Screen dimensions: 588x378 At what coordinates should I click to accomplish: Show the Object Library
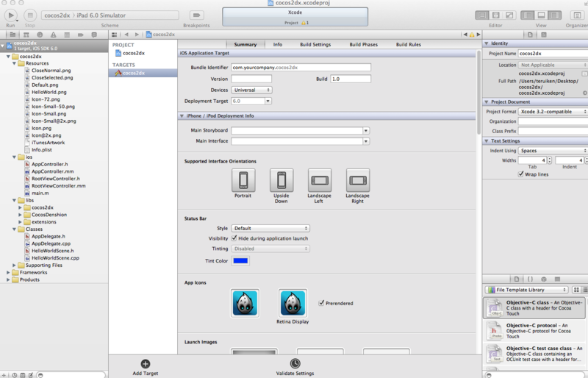(544, 279)
